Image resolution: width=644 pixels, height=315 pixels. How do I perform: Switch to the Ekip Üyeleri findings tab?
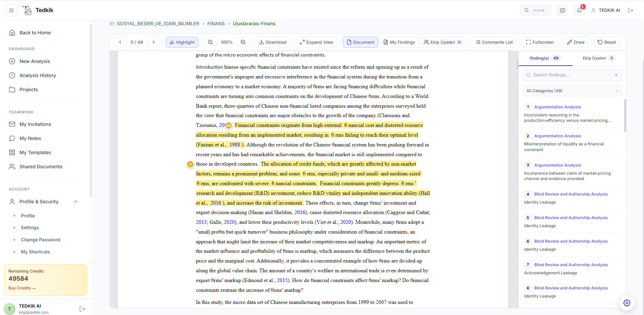click(599, 58)
